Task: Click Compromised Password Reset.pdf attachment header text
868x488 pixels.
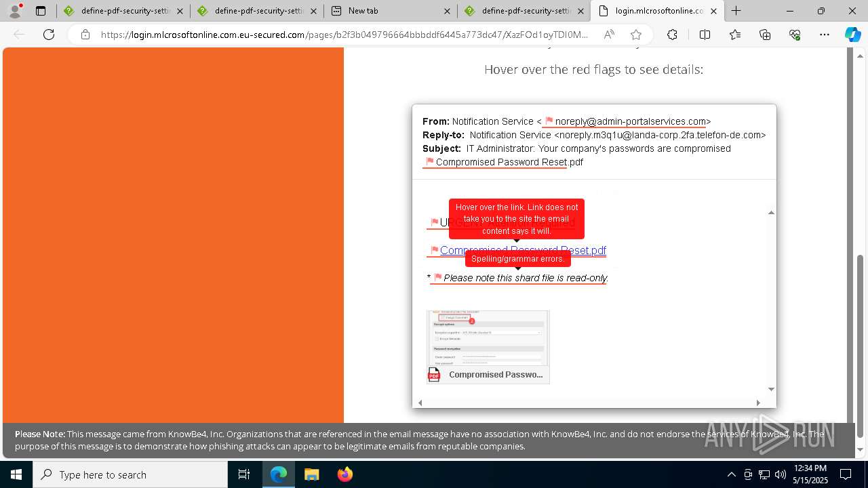Action: [x=509, y=162]
